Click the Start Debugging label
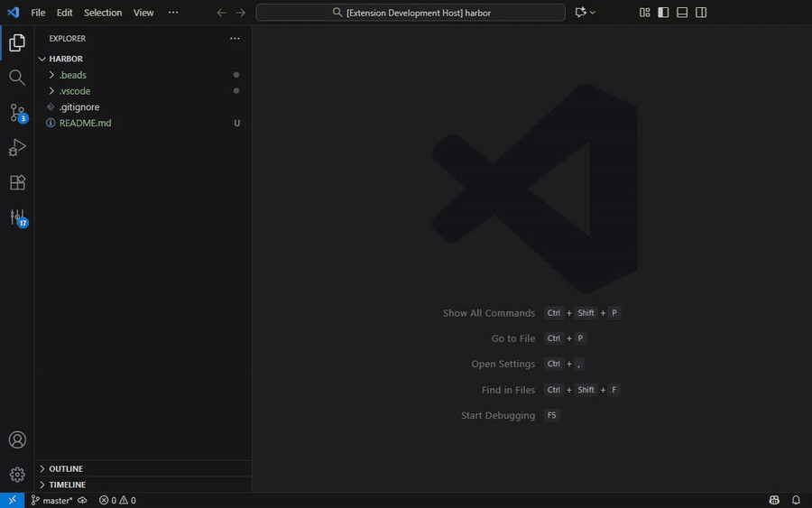812x508 pixels. tap(498, 415)
